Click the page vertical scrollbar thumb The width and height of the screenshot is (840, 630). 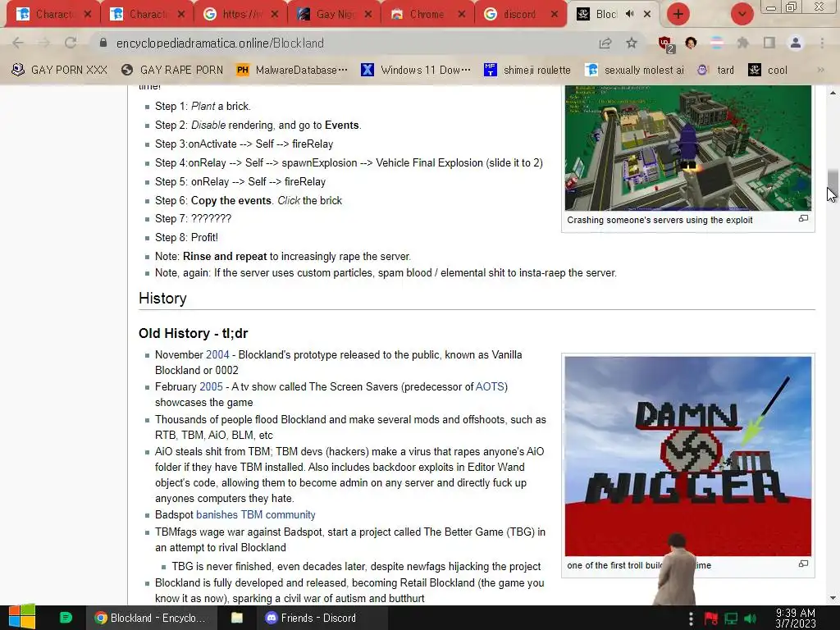click(833, 185)
